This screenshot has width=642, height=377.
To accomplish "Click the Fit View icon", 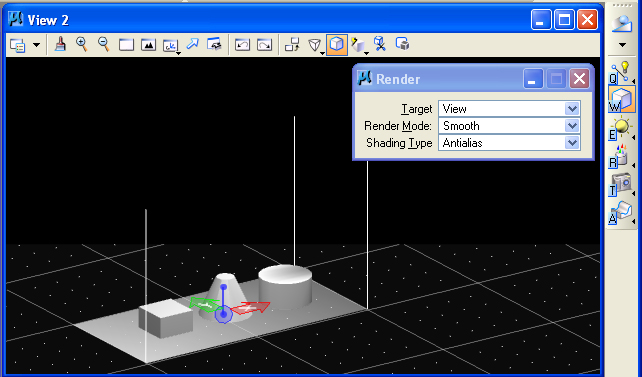I will 148,45.
